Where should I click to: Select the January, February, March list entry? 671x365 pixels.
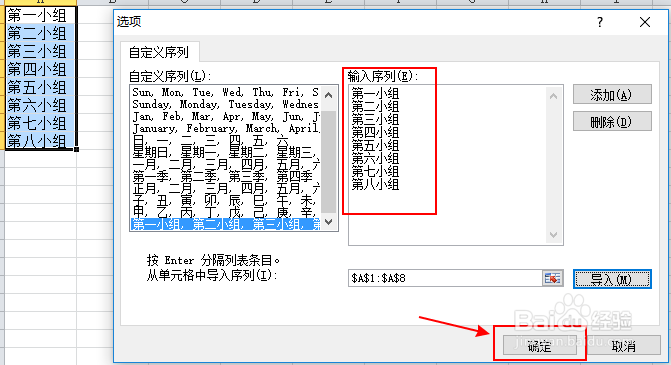225,128
